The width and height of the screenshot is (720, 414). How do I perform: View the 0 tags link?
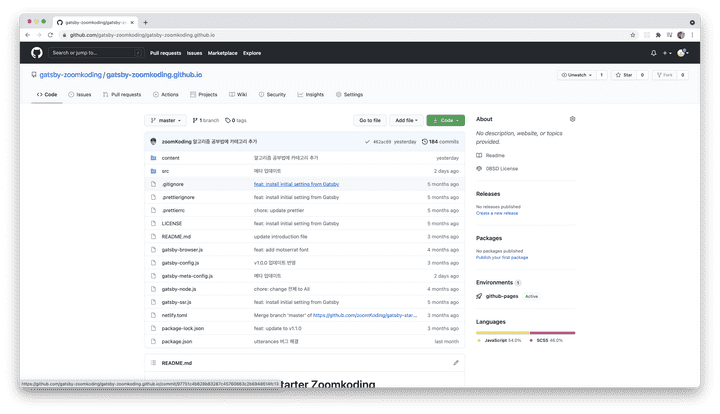(x=236, y=120)
